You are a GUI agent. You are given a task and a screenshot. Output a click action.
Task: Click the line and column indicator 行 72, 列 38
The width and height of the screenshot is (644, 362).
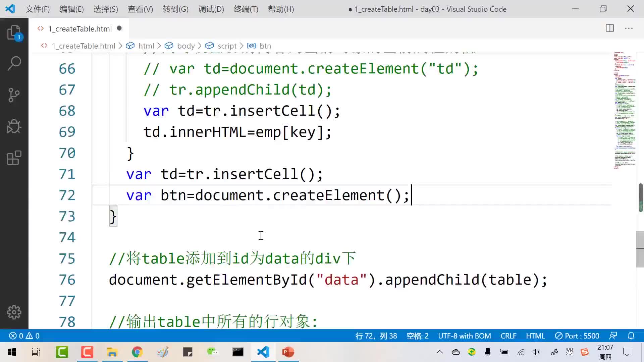point(376,336)
